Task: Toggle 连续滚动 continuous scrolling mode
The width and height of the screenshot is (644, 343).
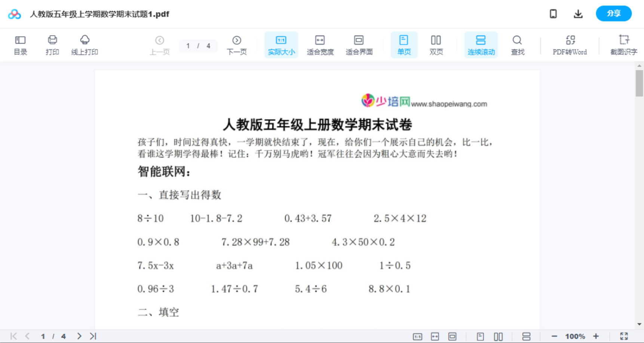Action: [x=481, y=45]
